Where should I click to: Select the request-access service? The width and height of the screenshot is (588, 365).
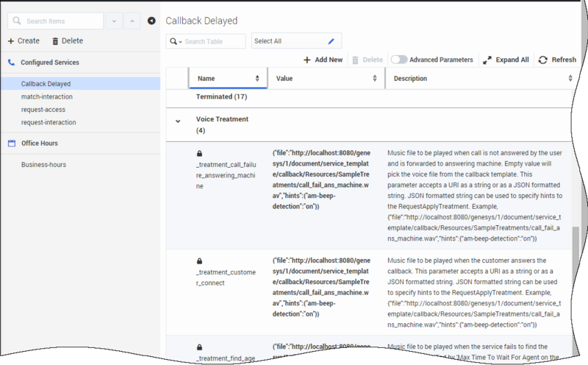click(x=43, y=110)
